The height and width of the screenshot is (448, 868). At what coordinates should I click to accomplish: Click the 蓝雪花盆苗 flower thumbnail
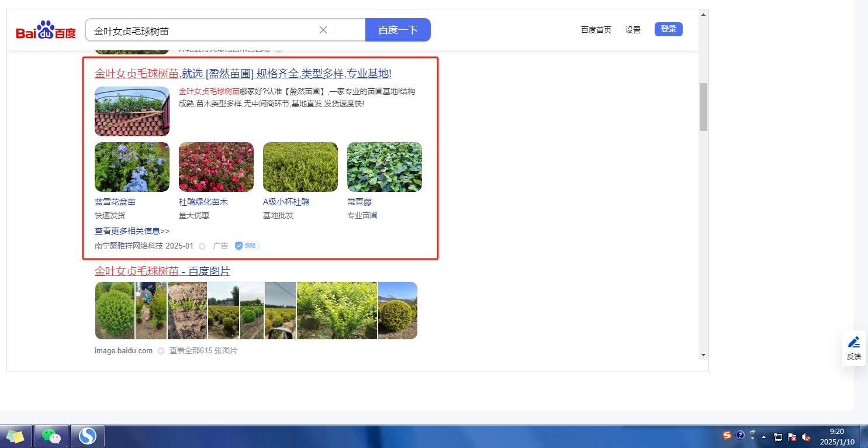[x=132, y=167]
